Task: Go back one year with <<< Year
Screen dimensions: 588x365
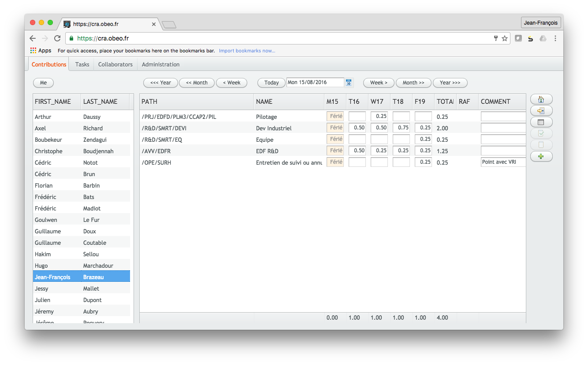Action: click(160, 83)
